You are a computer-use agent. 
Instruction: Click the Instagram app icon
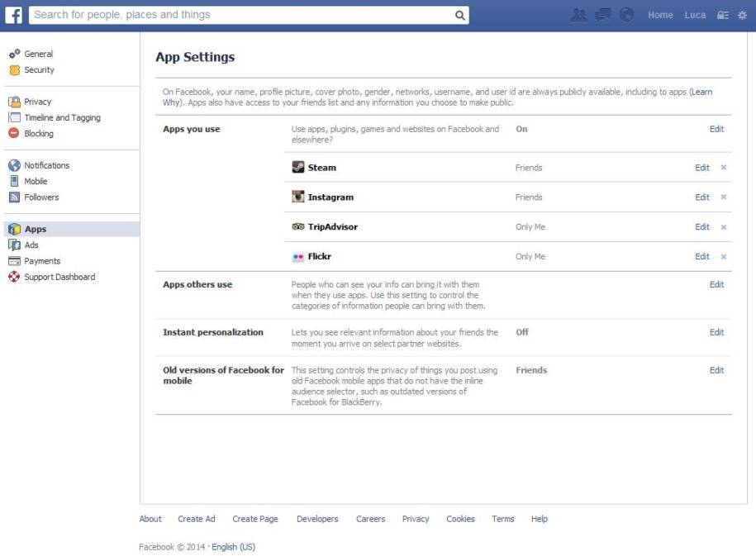click(x=298, y=197)
